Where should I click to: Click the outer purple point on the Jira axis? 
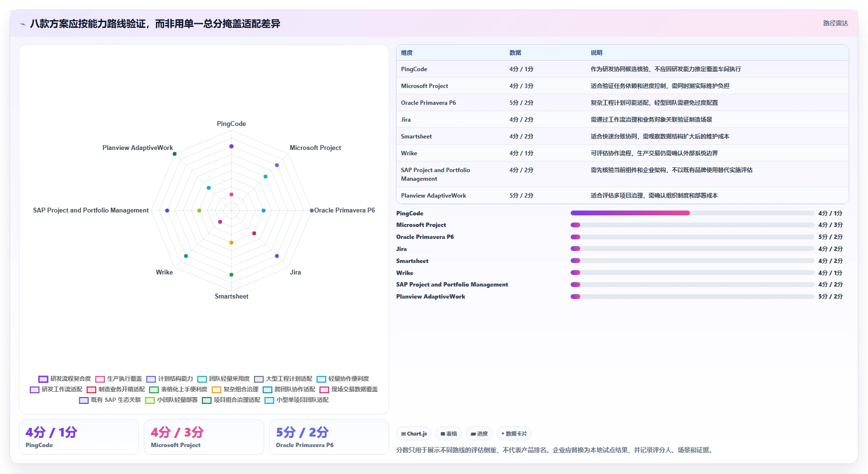[x=277, y=256]
